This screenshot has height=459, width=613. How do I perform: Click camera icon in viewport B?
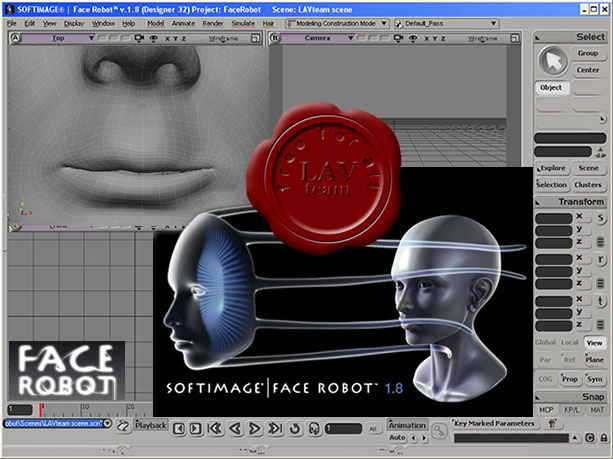click(x=398, y=38)
